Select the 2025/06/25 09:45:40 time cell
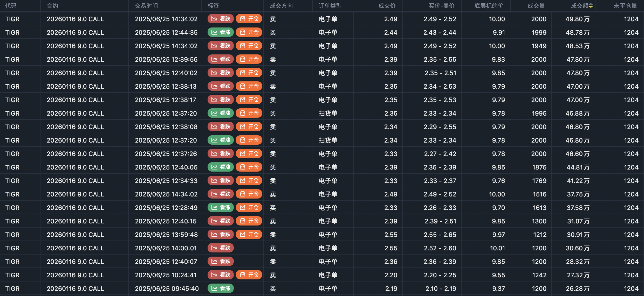 pos(167,288)
